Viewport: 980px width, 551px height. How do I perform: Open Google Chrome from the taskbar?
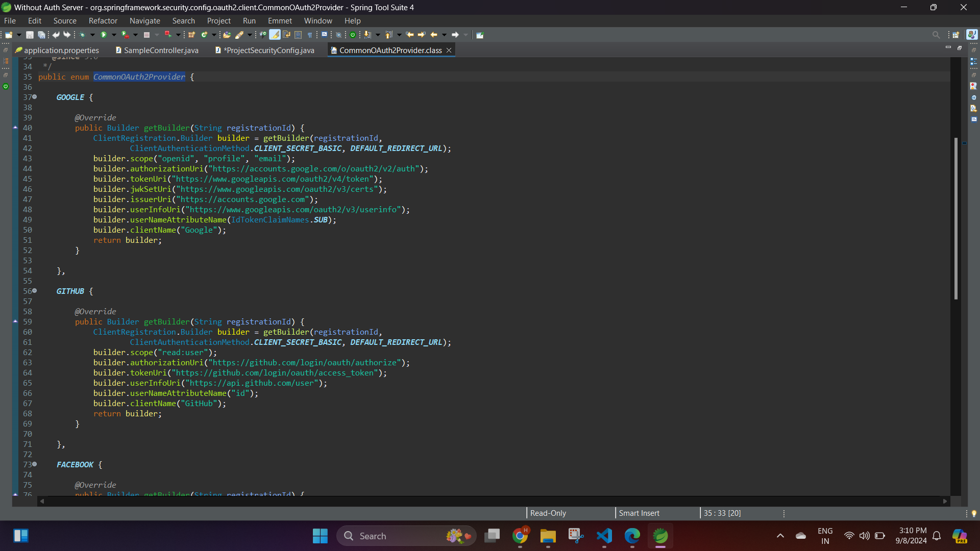coord(520,536)
